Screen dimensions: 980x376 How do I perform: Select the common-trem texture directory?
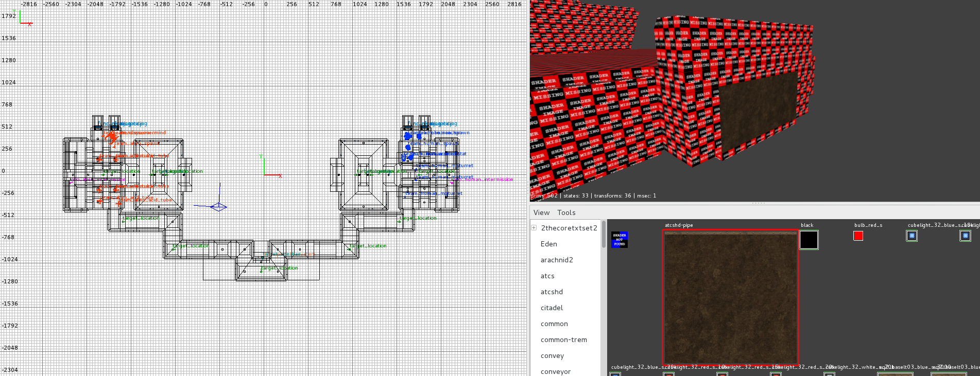pos(563,339)
